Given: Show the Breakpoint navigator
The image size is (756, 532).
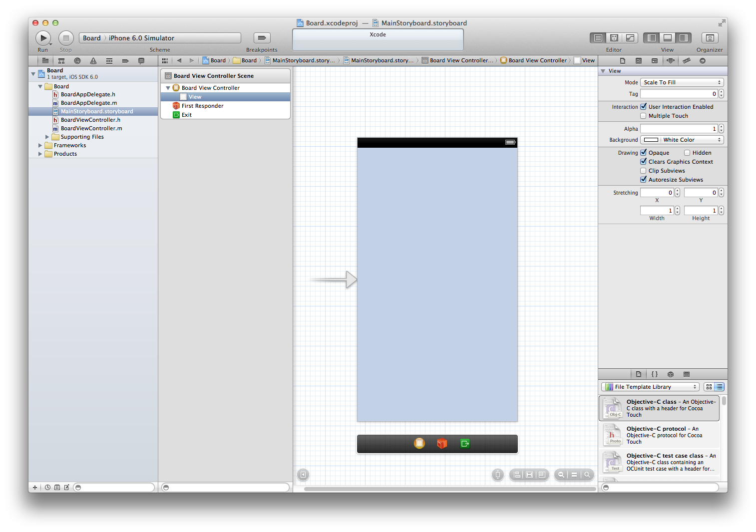Looking at the screenshot, I should [125, 61].
